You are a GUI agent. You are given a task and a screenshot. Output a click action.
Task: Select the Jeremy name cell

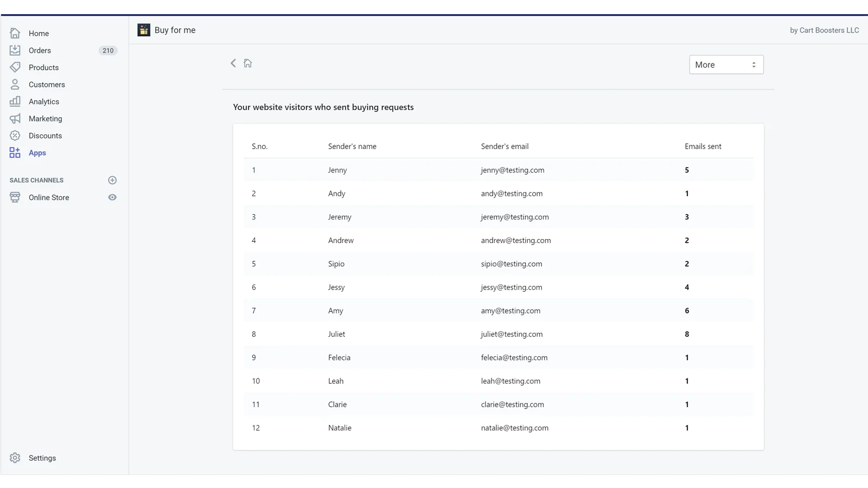coord(340,217)
